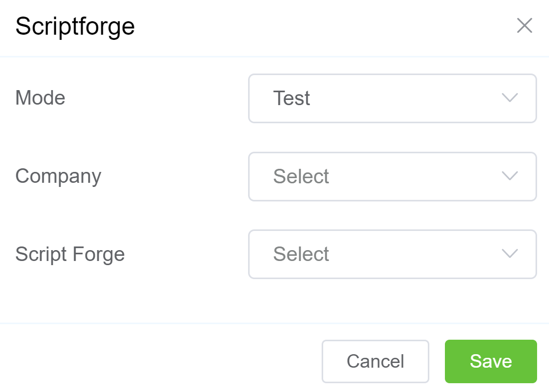Image resolution: width=549 pixels, height=392 pixels.
Task: Open the Mode dropdown showing Test
Action: 392,98
